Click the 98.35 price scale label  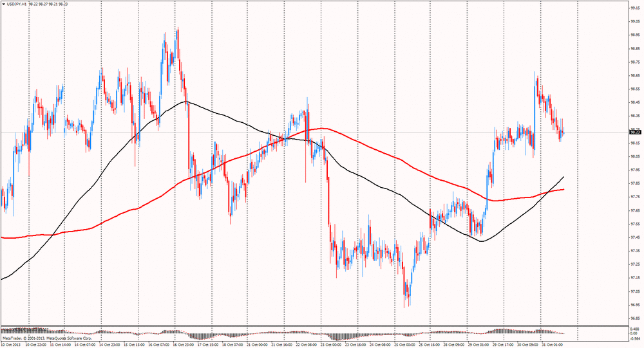pos(636,116)
